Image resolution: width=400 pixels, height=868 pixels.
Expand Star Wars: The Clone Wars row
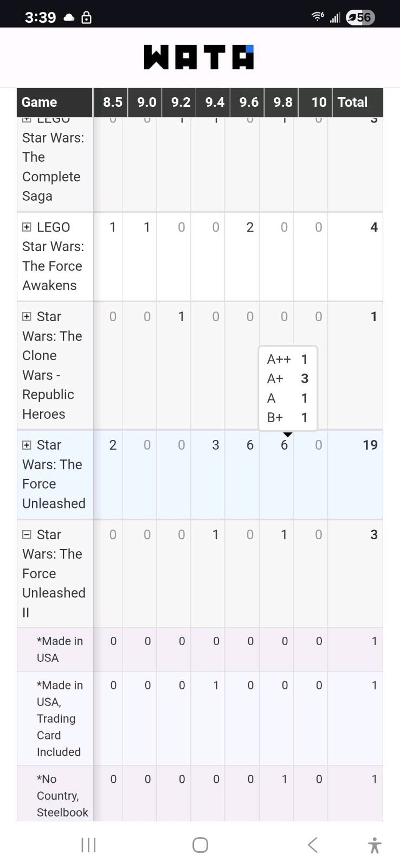(x=27, y=316)
